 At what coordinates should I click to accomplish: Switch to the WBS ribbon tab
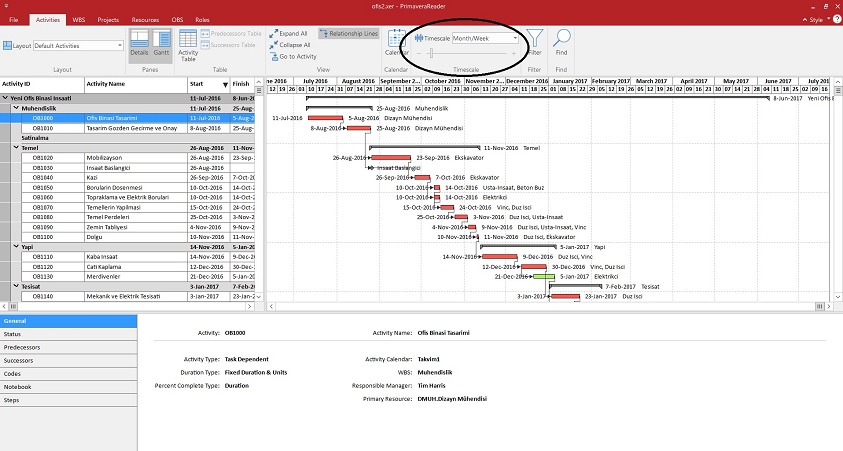77,19
